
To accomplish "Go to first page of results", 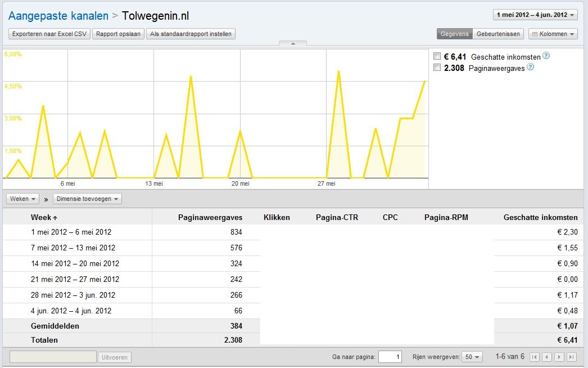I will pos(535,357).
